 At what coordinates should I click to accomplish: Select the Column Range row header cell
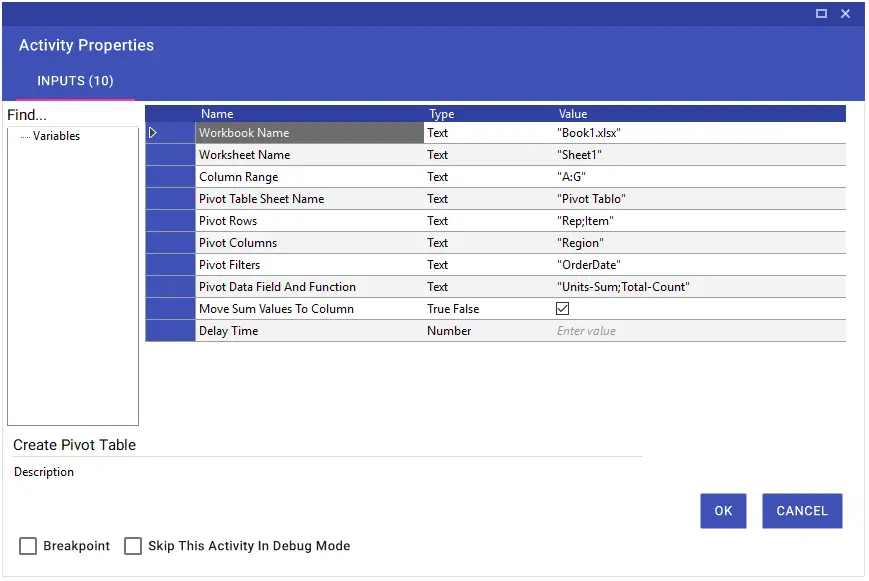coord(170,177)
